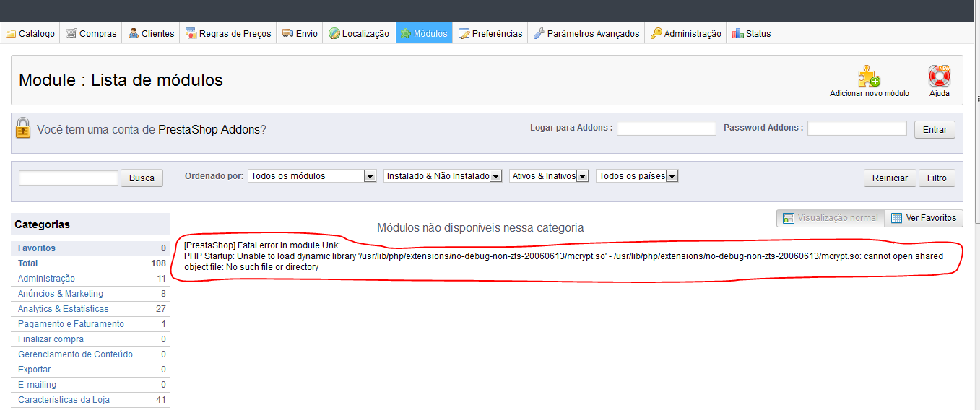The height and width of the screenshot is (410, 980).
Task: Click the Adicionar novo módulo puzzle icon
Action: [869, 76]
